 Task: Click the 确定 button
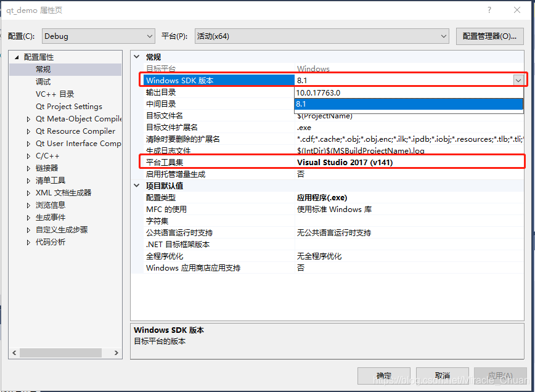coord(384,376)
